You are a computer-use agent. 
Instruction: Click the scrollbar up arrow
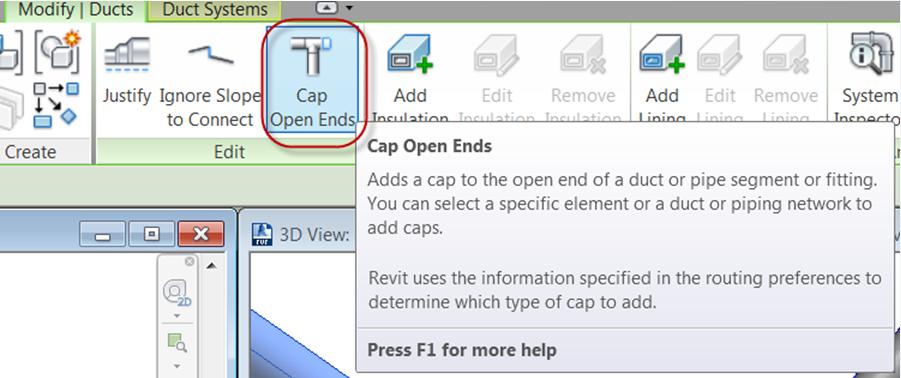(212, 266)
